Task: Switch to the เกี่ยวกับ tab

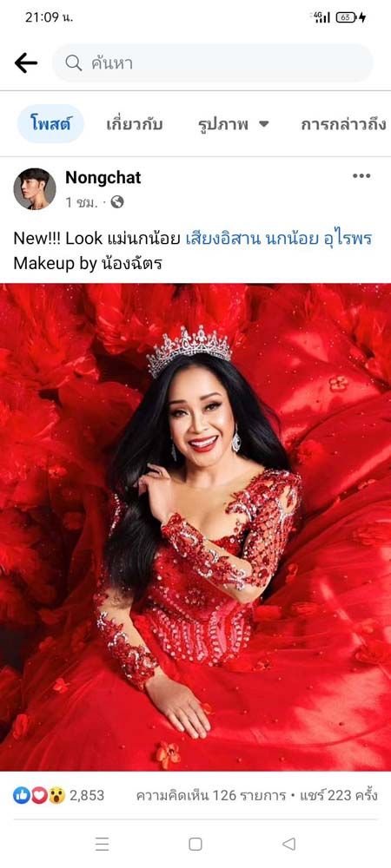Action: tap(134, 124)
